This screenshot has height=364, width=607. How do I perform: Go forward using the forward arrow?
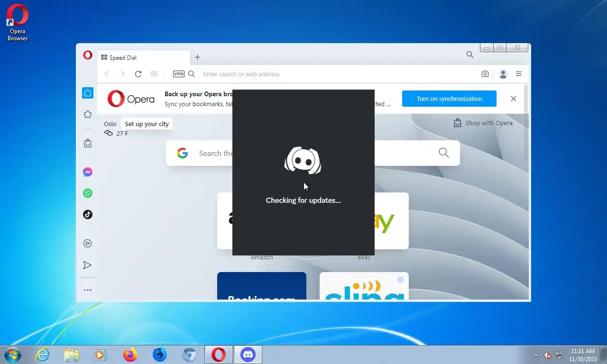tap(122, 74)
